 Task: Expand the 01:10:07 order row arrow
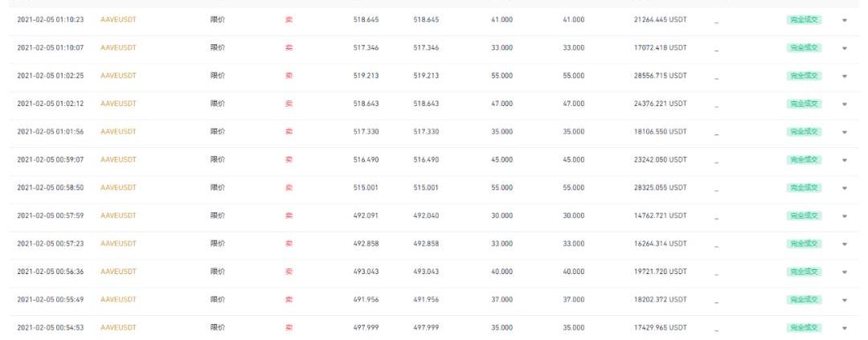point(845,47)
